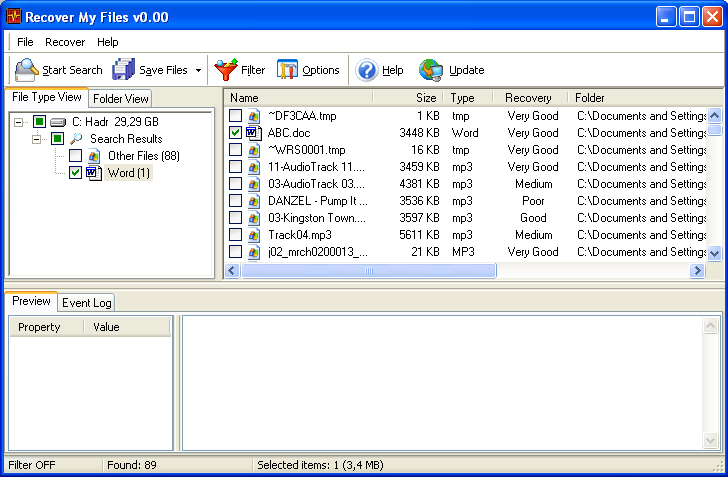Click the file icon beside DANZEL - Pump It
Image resolution: width=728 pixels, height=477 pixels.
coord(254,201)
